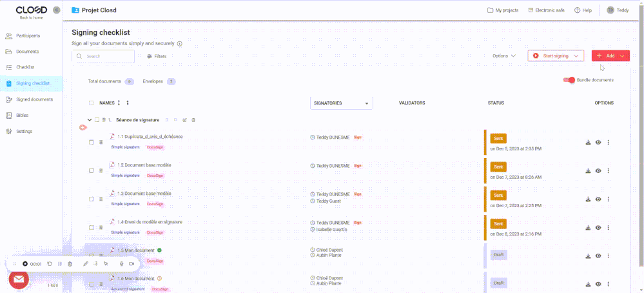The height and width of the screenshot is (293, 644).
Task: Collapse the sidebar with the arrow icon
Action: click(57, 10)
